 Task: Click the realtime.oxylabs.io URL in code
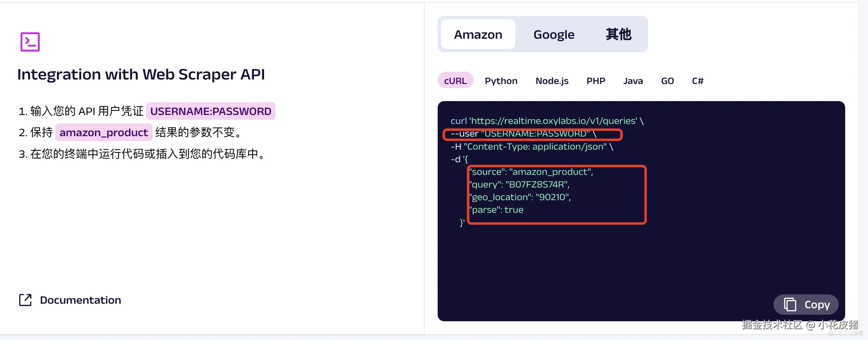click(x=553, y=121)
